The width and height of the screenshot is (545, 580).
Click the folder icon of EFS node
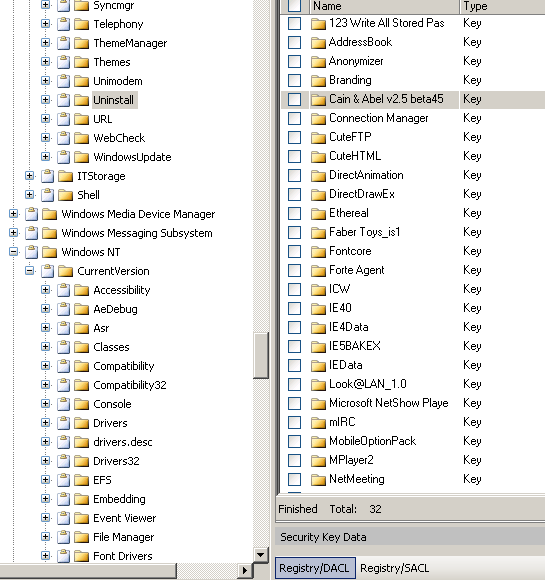[81, 480]
